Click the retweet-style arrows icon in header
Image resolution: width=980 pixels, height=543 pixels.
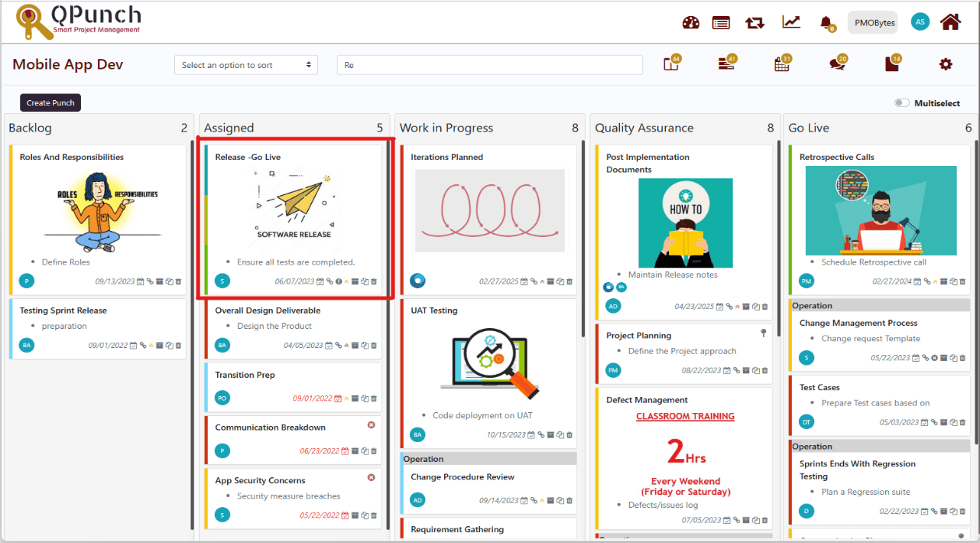[x=755, y=22]
